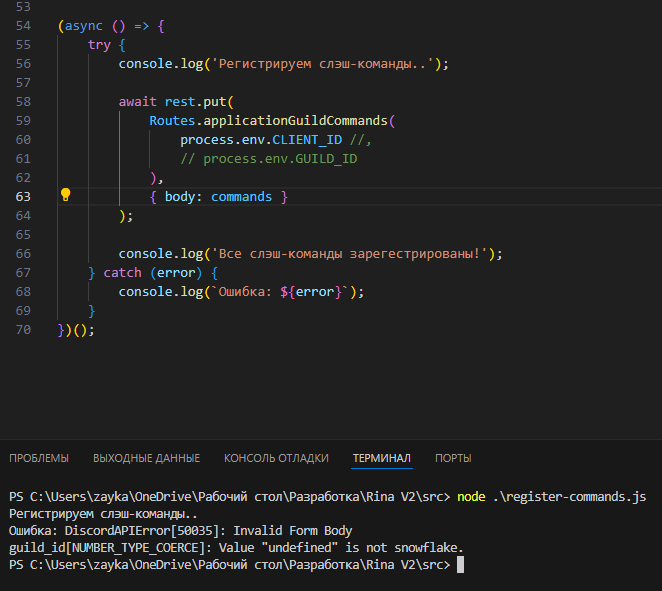Select the ТЕРМИНАЛ tab
This screenshot has width=662, height=591.
coord(382,458)
